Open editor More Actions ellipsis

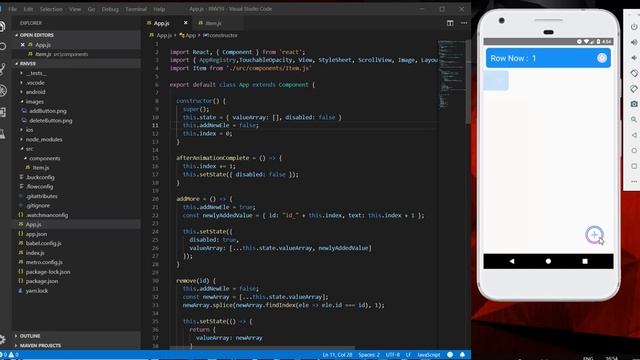tap(464, 23)
